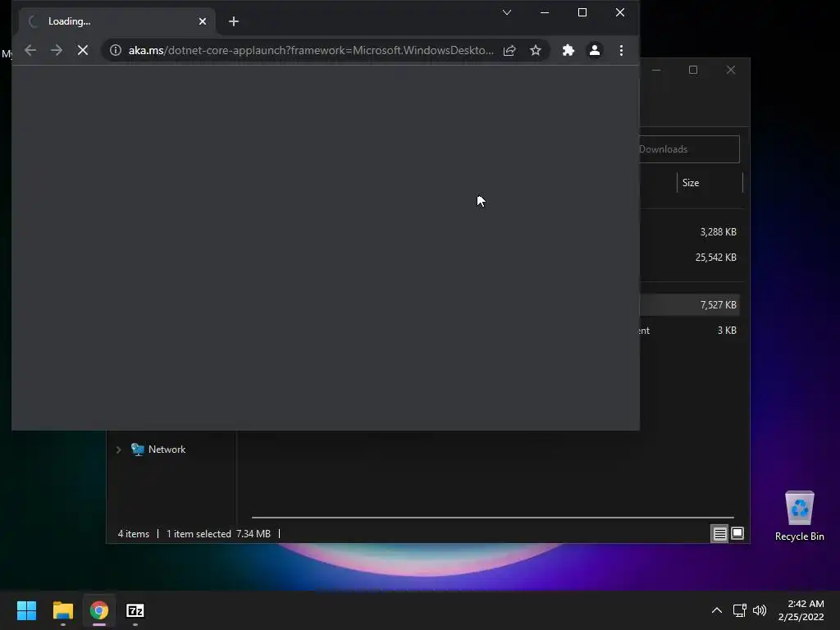This screenshot has width=840, height=630.
Task: Close the File Explorer window
Action: 731,71
